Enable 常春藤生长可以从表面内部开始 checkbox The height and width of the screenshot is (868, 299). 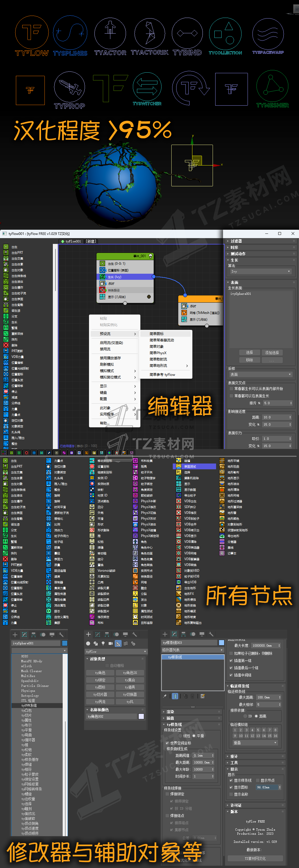pos(231,389)
